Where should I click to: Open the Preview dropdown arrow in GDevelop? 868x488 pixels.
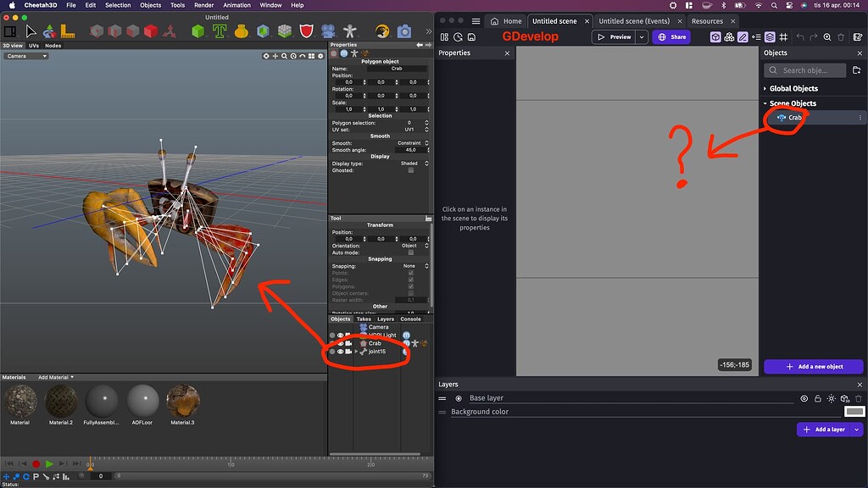(641, 36)
